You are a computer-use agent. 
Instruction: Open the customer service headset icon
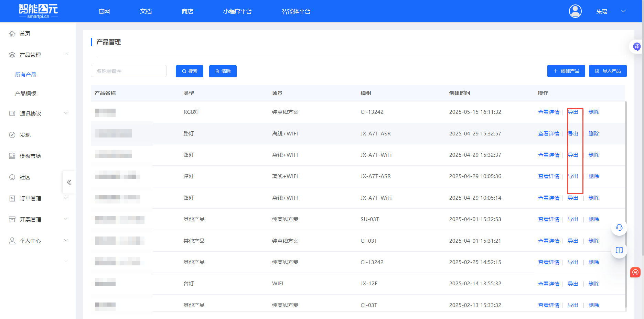click(619, 228)
